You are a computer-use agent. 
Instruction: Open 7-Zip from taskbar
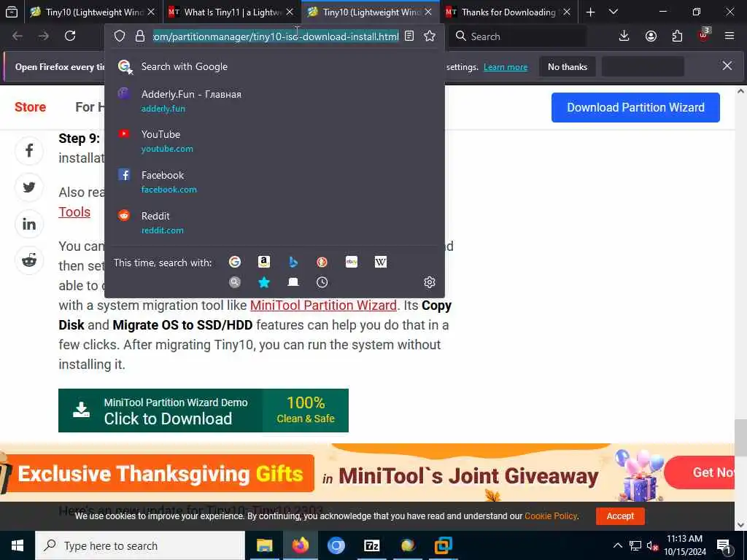point(371,545)
